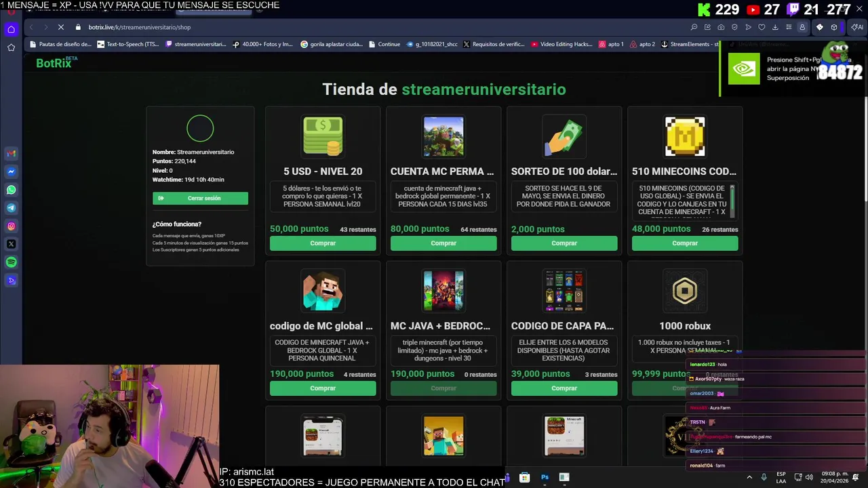Buy the codigo de MC global item

coord(323,388)
